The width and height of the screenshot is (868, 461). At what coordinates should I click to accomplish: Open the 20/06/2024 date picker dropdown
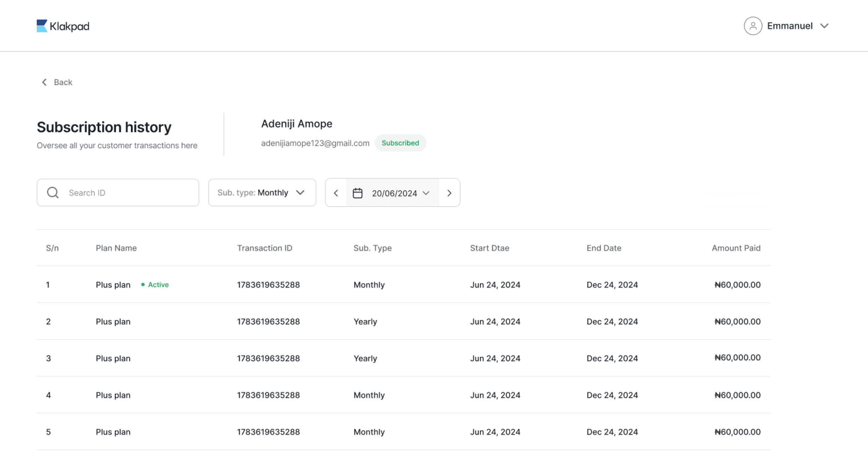pos(400,193)
